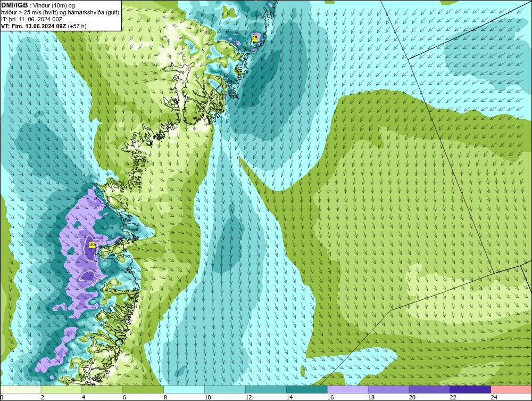Image resolution: width=532 pixels, height=401 pixels.
Task: Click the legend number 16
Action: [x=330, y=397]
